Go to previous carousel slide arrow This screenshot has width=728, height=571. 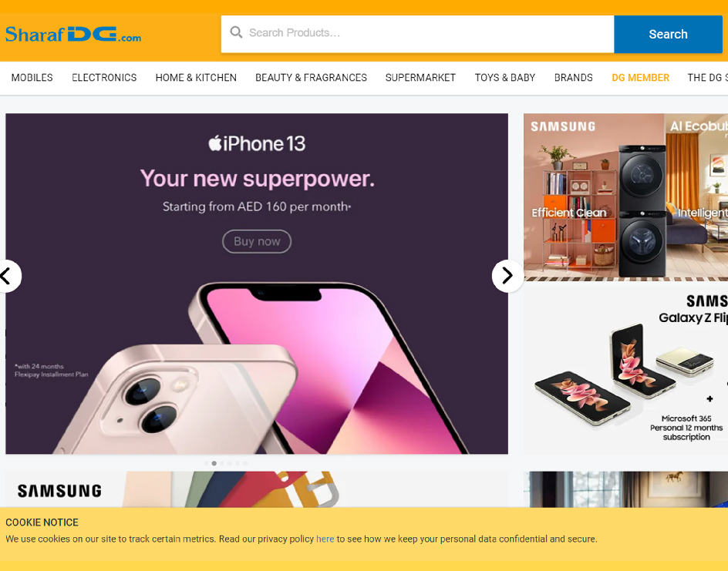pos(8,276)
